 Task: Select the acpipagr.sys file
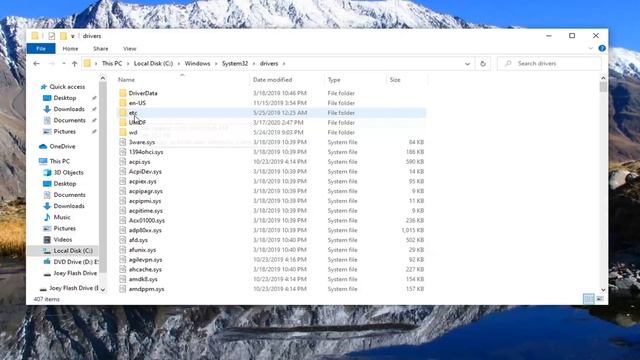click(x=146, y=191)
